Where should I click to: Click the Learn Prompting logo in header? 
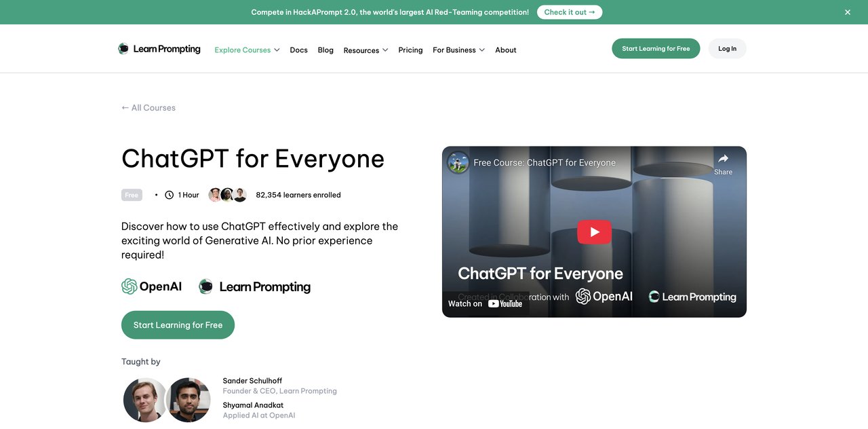[159, 49]
